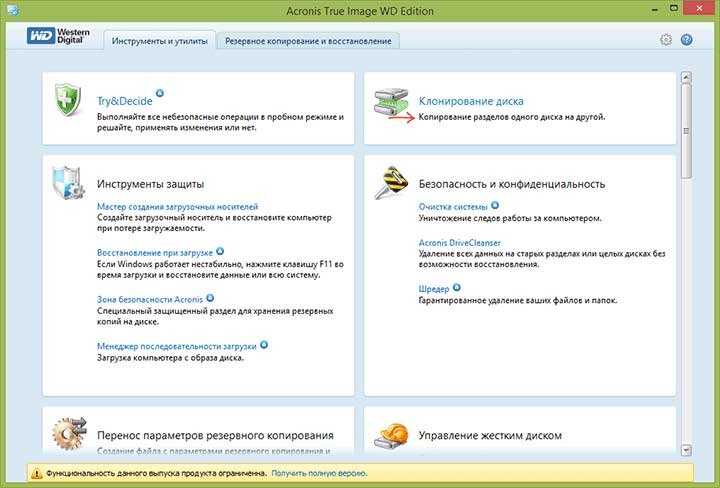Click Инструменты защиты heading

click(x=150, y=184)
